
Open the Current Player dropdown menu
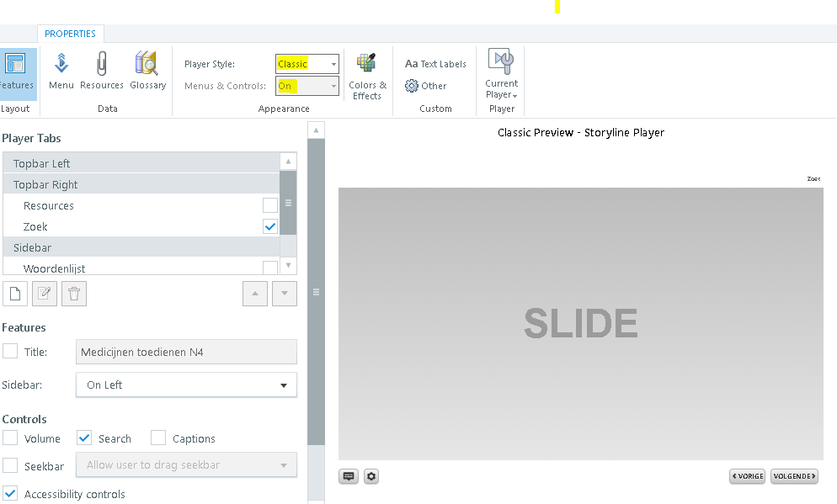click(501, 74)
